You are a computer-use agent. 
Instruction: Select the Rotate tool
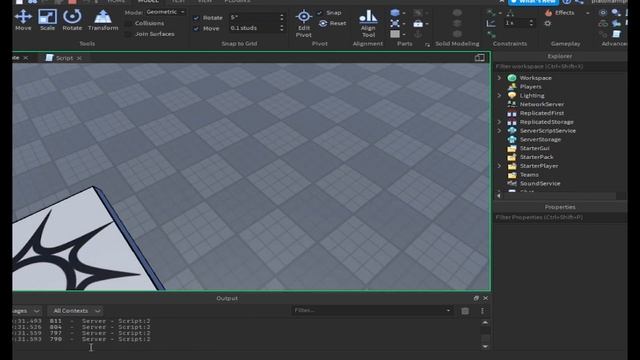pos(72,20)
